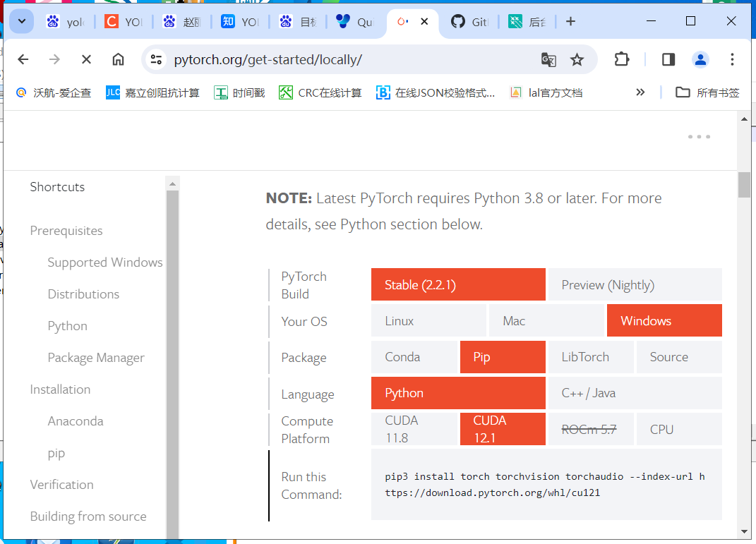Open the 在线JSON校验格式 bookmark
The width and height of the screenshot is (756, 544).
point(436,92)
